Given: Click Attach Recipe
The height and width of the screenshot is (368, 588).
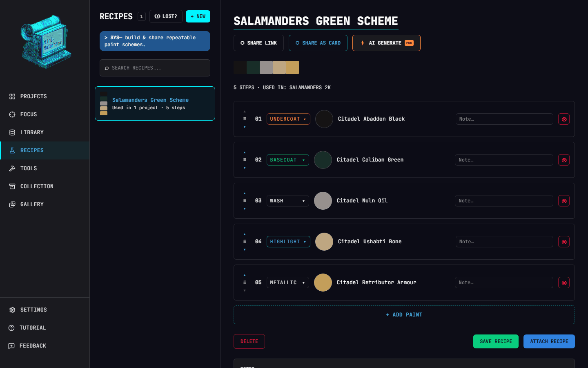Looking at the screenshot, I should pos(549,341).
